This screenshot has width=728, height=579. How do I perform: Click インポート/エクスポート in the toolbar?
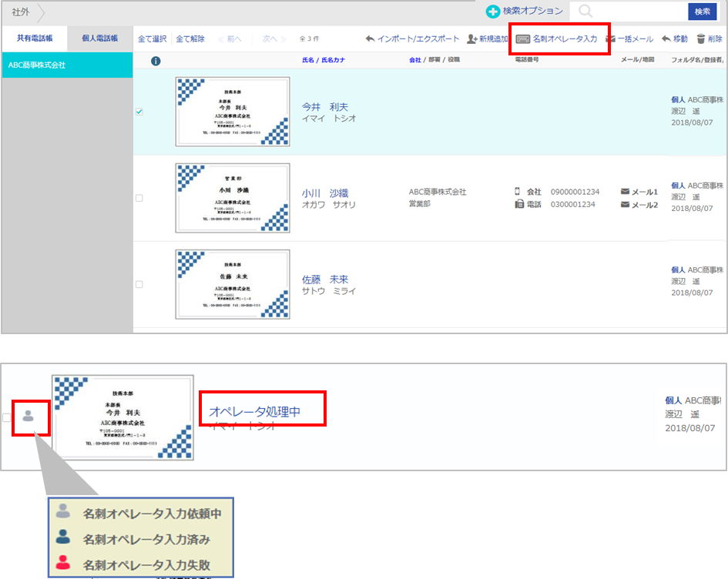412,38
